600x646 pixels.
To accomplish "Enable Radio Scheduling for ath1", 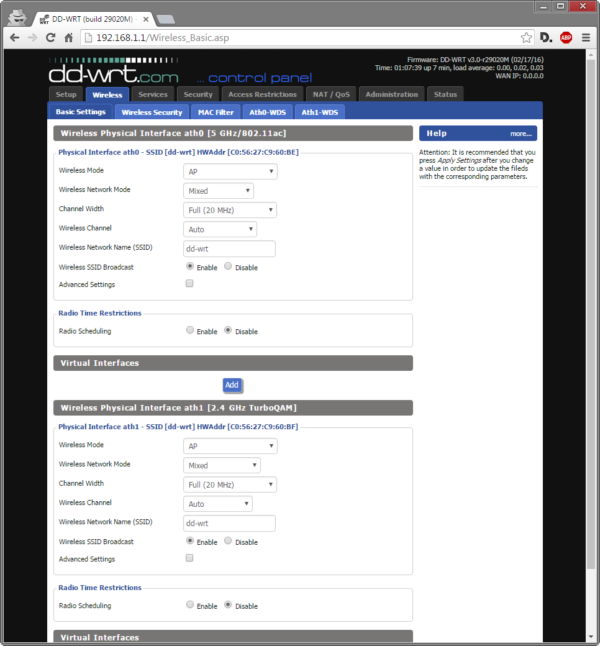I will point(190,605).
